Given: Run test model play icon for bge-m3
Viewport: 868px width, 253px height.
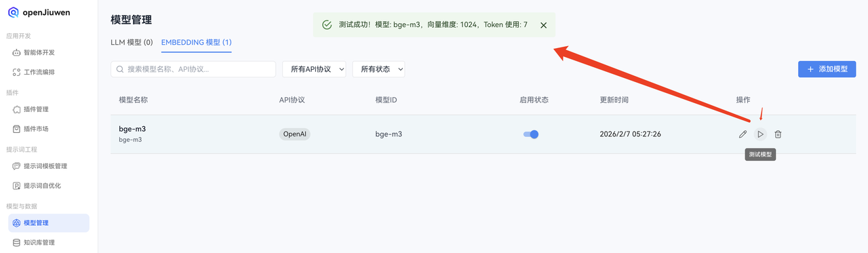Looking at the screenshot, I should [x=760, y=134].
